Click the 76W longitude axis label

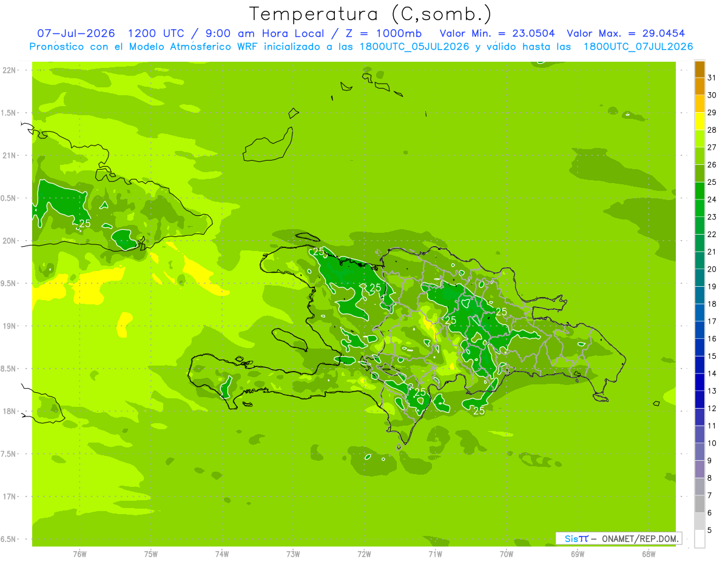coord(79,554)
